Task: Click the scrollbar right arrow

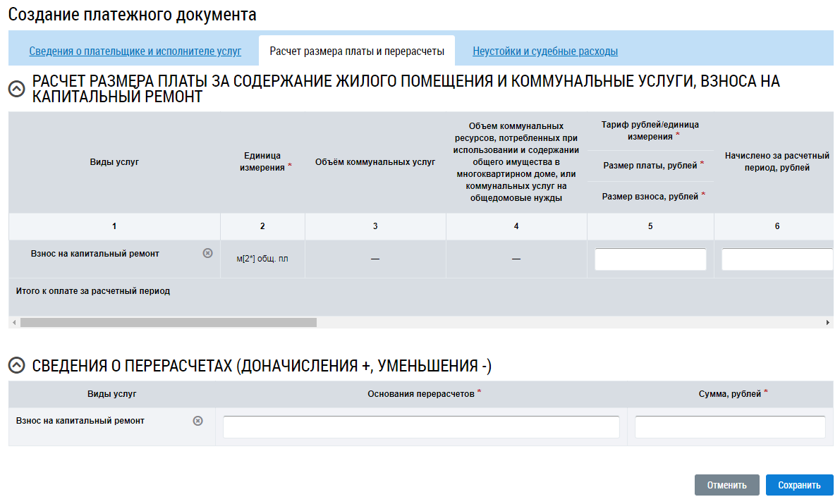Action: point(828,322)
